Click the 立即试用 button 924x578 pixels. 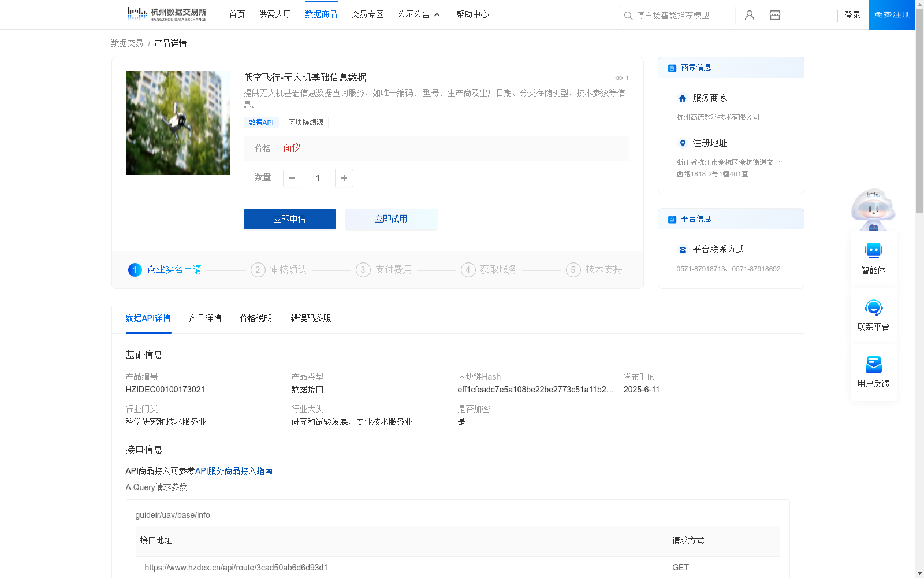coord(392,219)
